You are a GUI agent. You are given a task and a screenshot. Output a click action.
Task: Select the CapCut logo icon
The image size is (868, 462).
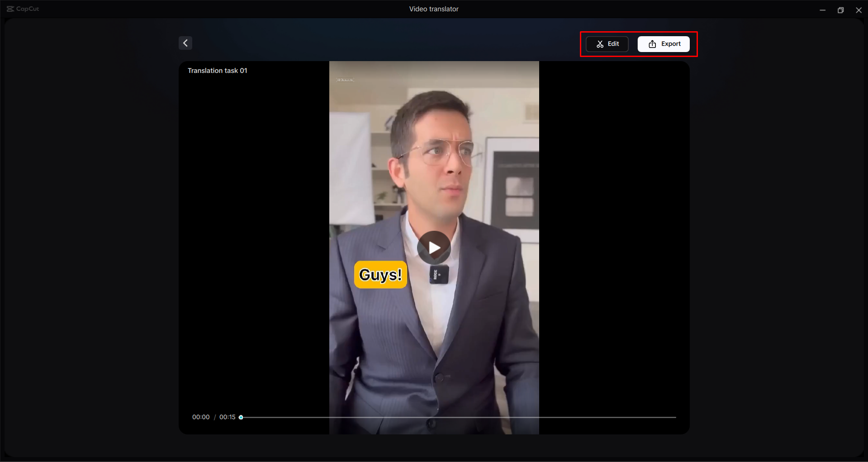(x=10, y=8)
